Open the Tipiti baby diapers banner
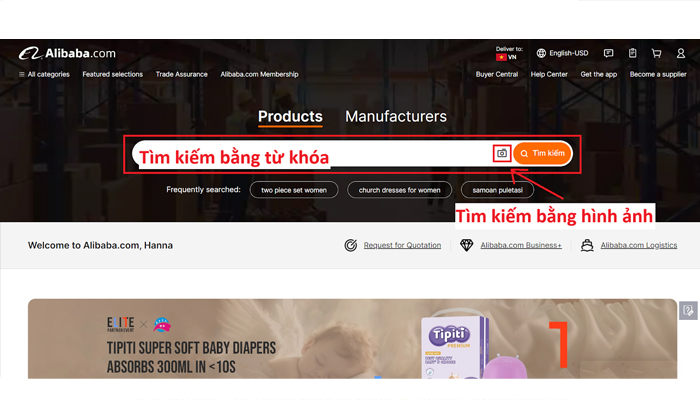700x400 pixels. click(352, 339)
